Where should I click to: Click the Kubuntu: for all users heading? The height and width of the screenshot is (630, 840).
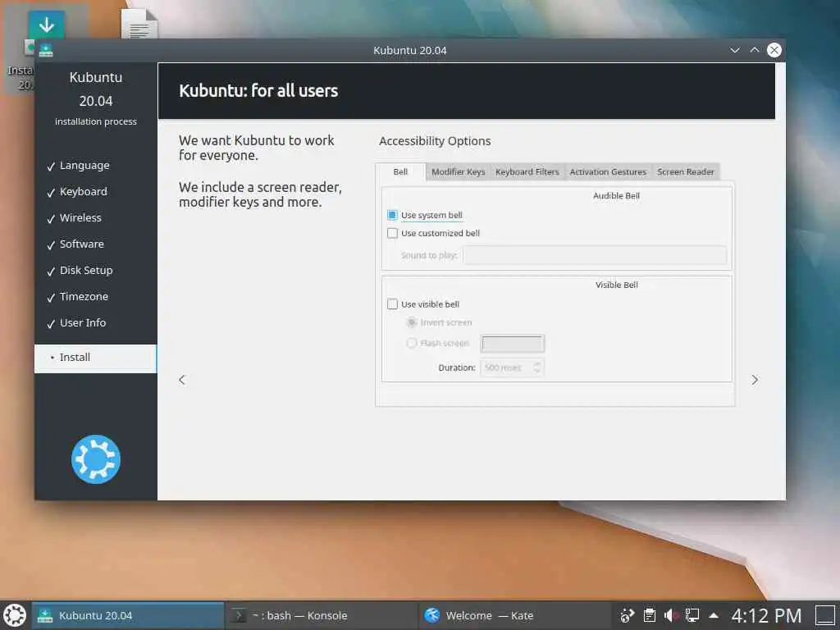point(258,90)
